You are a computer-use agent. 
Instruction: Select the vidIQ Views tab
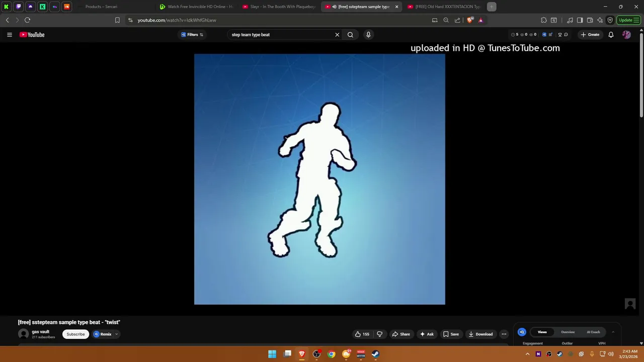(x=542, y=332)
